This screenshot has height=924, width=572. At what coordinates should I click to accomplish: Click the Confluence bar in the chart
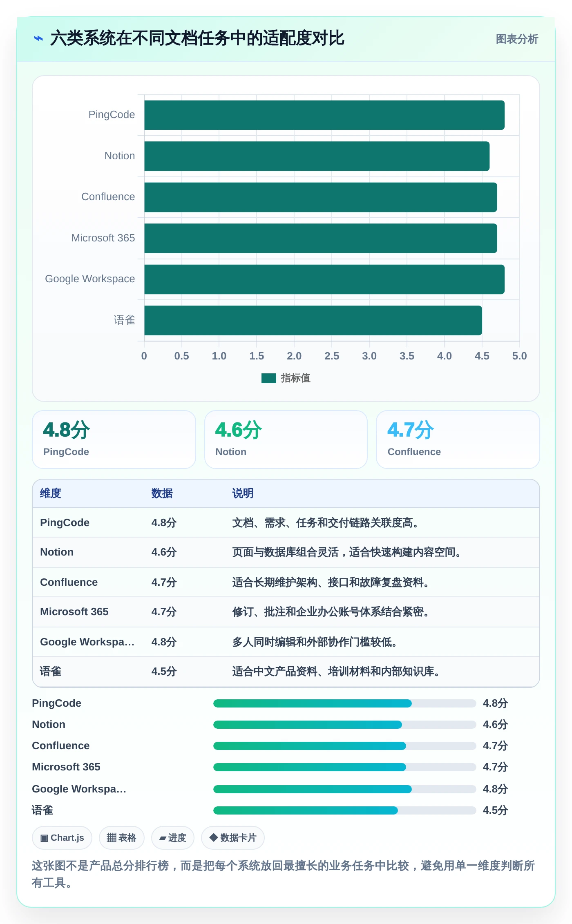(321, 197)
